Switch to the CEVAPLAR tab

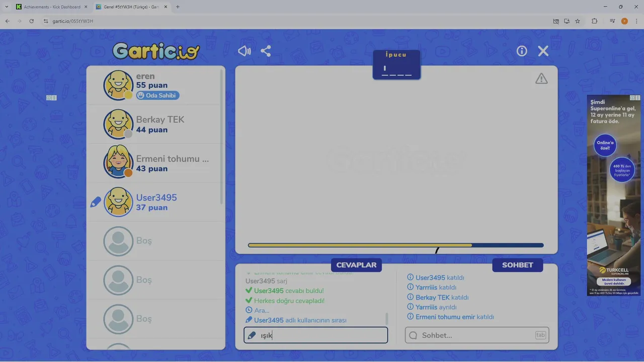(356, 265)
